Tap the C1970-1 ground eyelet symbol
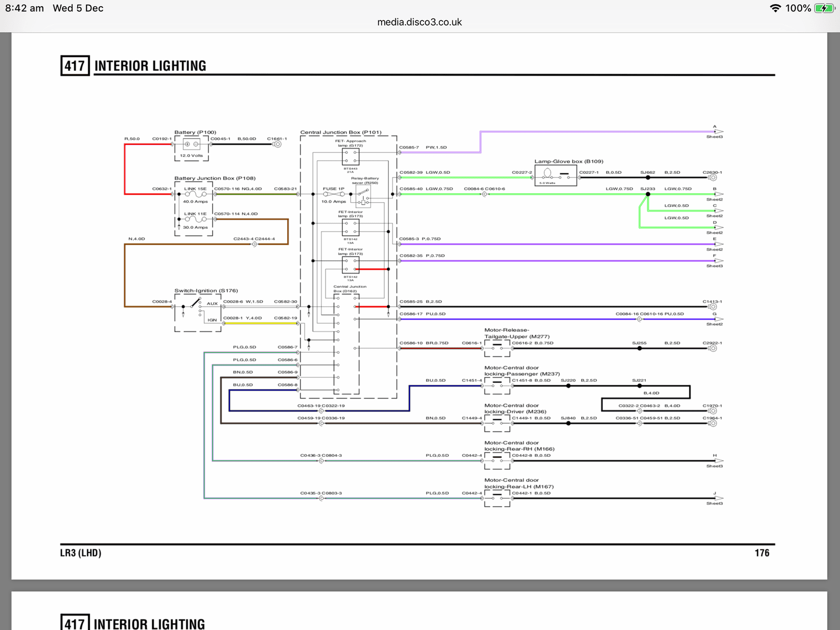 (712, 411)
